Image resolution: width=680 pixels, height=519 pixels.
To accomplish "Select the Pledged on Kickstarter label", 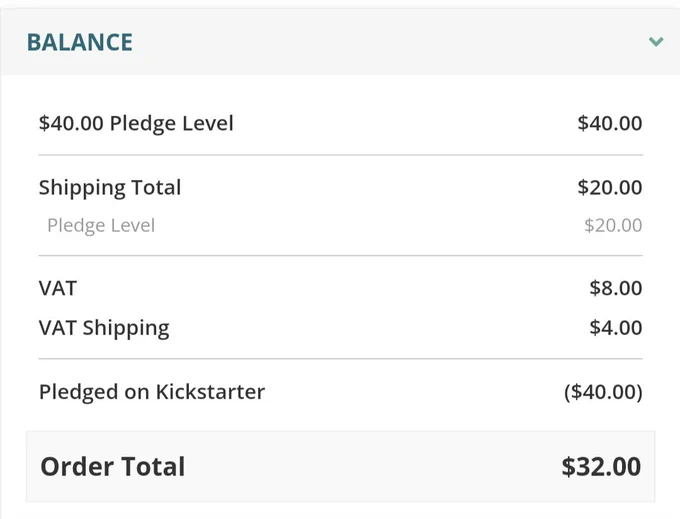I will 152,392.
